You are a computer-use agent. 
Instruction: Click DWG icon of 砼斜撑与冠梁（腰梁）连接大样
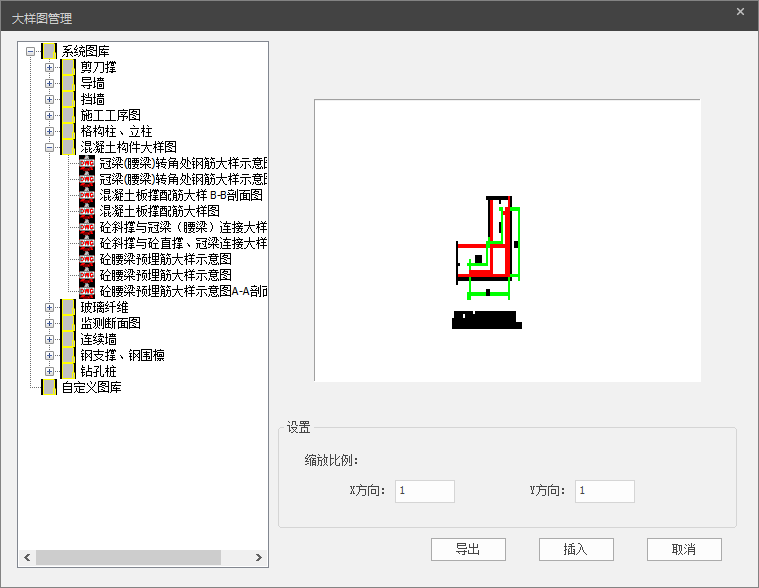[x=87, y=227]
